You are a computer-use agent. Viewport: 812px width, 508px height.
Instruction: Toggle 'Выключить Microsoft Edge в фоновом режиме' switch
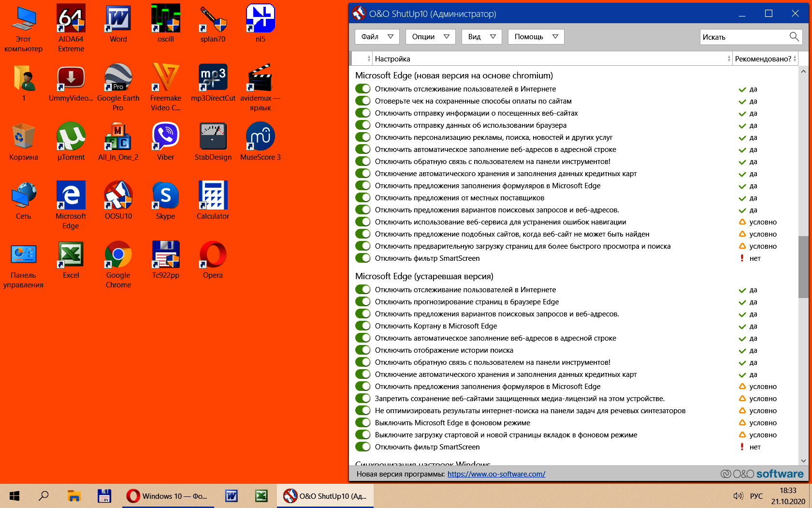click(362, 423)
